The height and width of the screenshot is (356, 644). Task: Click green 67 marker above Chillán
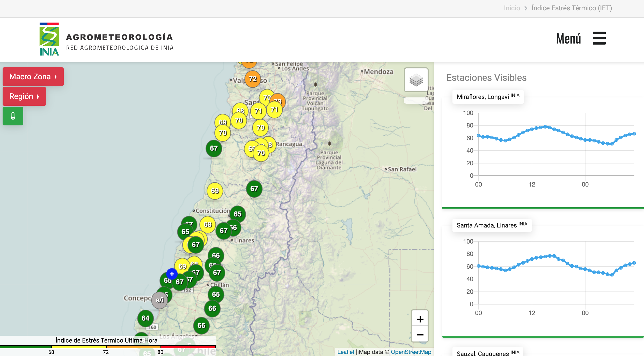click(217, 273)
